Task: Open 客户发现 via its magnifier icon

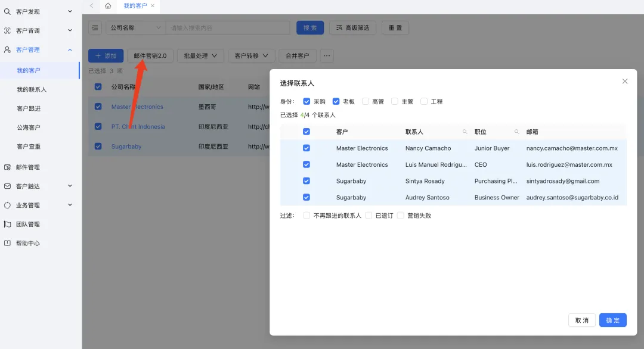Action: click(x=8, y=11)
